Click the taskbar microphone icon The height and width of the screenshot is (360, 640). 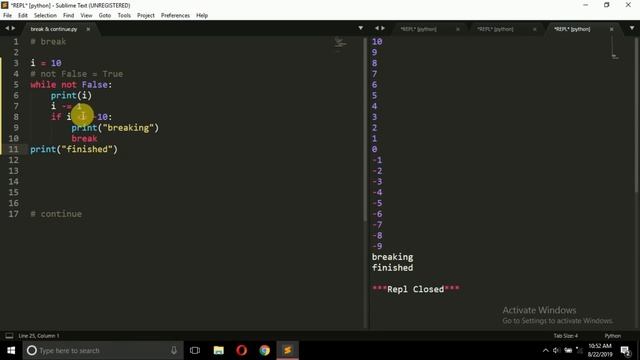pyautogui.click(x=174, y=350)
